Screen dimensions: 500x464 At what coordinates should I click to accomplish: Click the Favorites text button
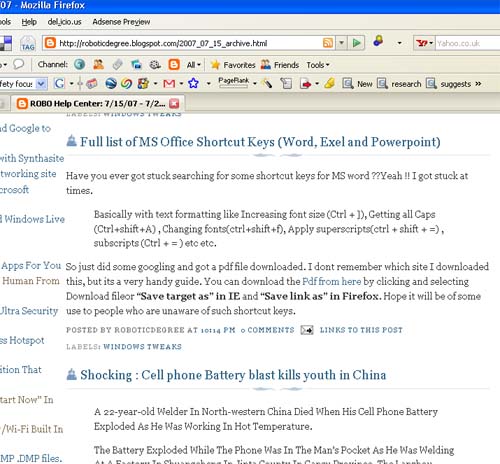(x=239, y=65)
